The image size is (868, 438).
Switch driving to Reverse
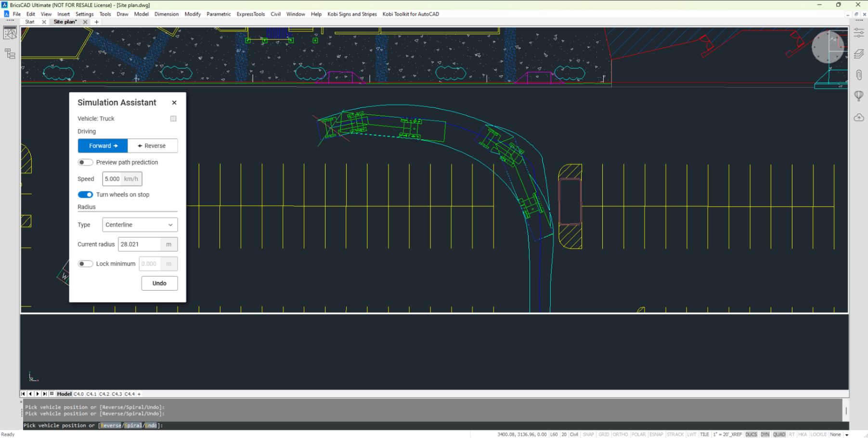pos(153,146)
